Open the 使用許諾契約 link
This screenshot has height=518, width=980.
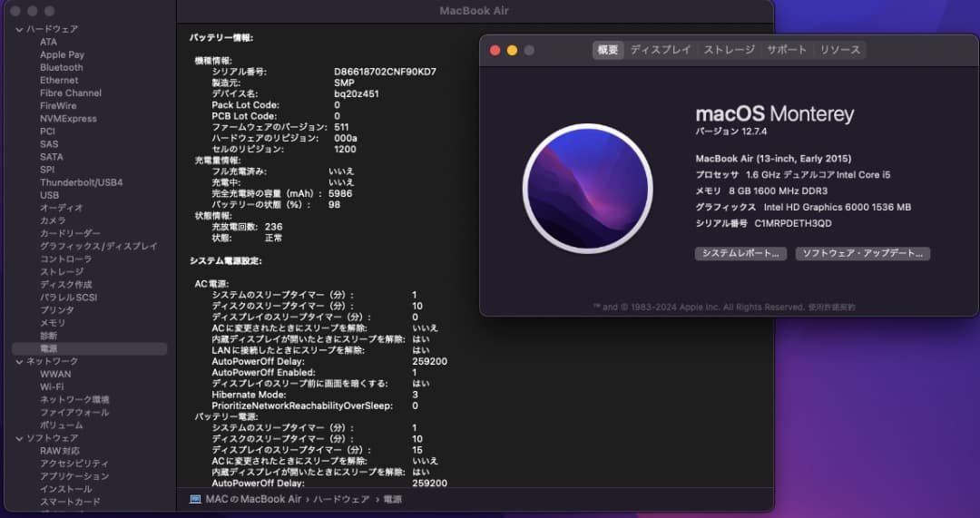tap(831, 308)
